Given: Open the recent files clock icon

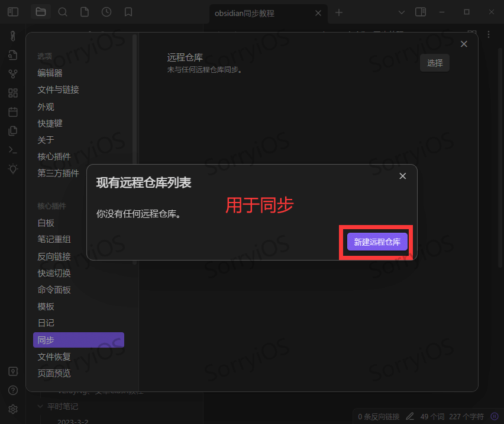Looking at the screenshot, I should pyautogui.click(x=106, y=12).
